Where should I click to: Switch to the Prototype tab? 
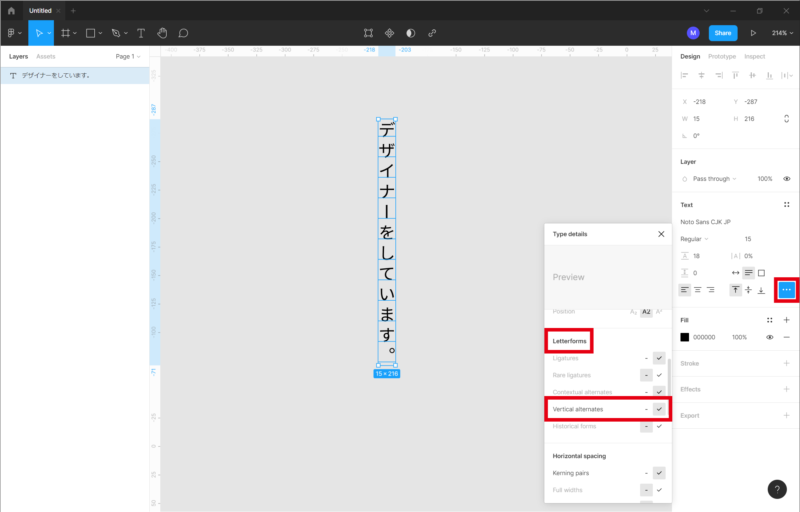click(722, 56)
